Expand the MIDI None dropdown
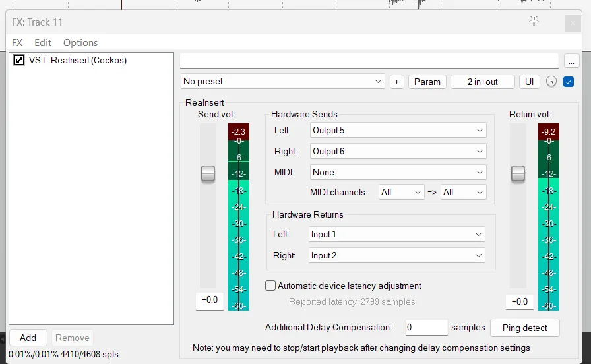The width and height of the screenshot is (591, 364). [398, 172]
